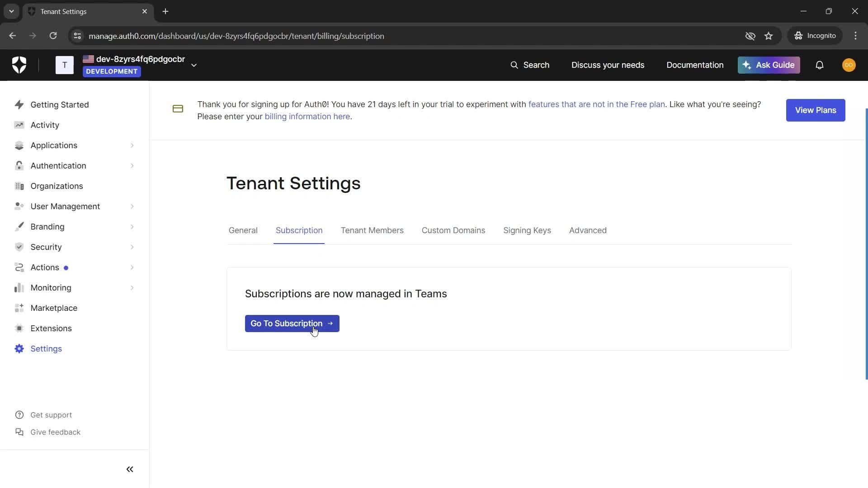Click Get support link
This screenshot has width=868, height=488.
click(44, 415)
